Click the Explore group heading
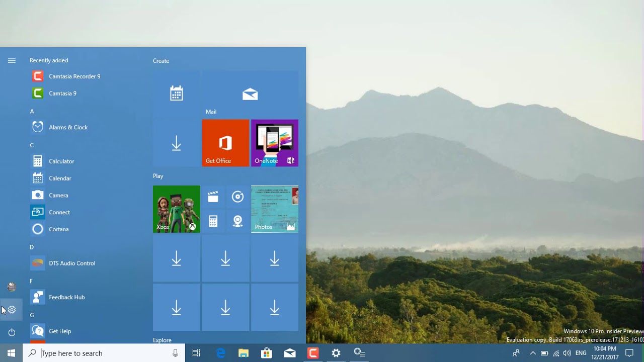This screenshot has width=644, height=362. (x=162, y=340)
